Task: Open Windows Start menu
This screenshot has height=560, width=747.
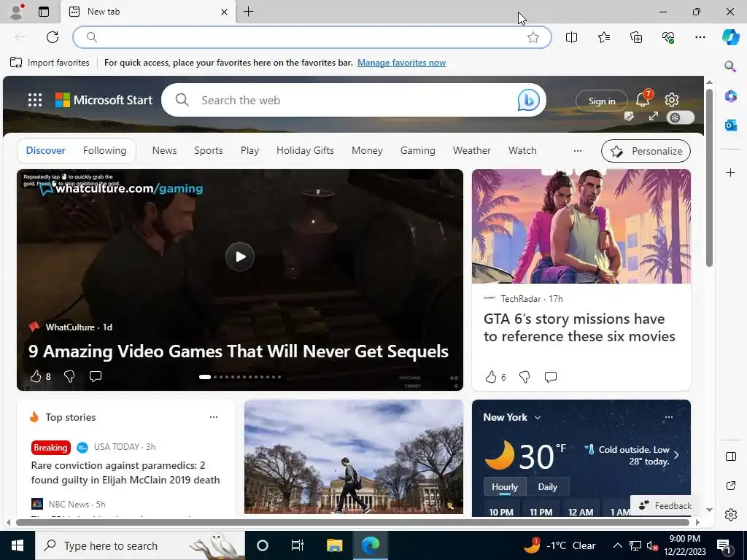Action: point(18,545)
